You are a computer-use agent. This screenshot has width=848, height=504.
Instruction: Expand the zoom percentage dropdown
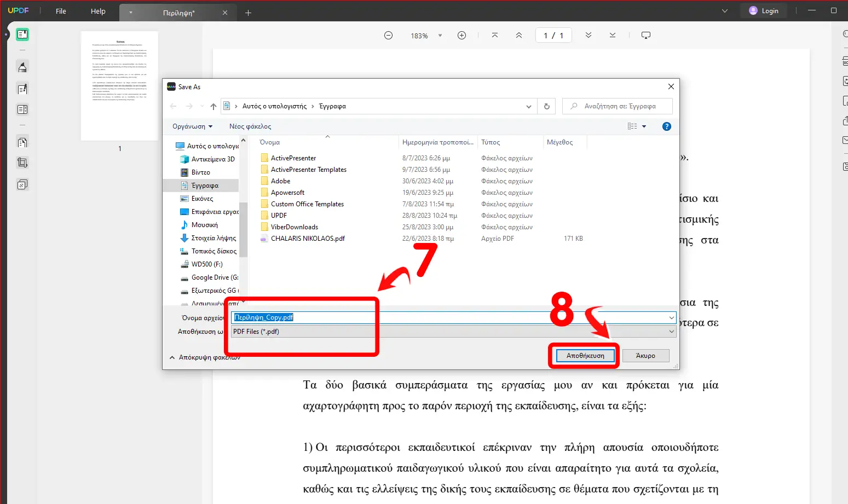[x=440, y=36]
